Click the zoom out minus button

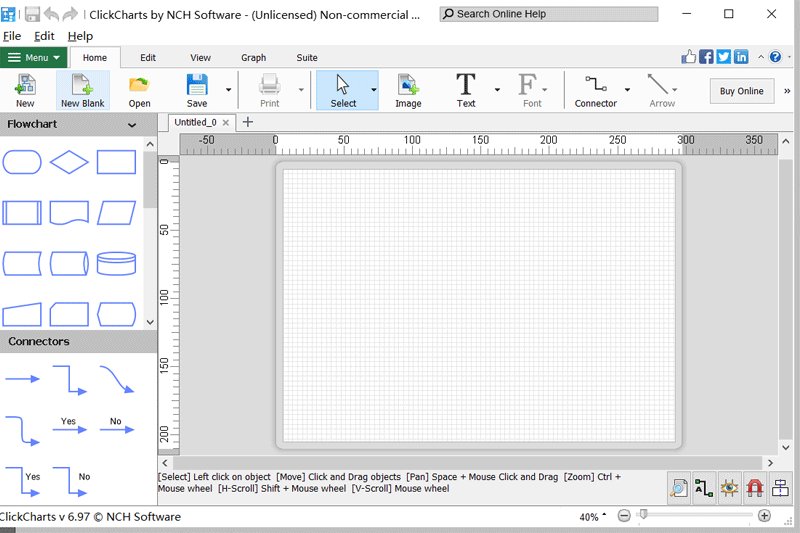tap(623, 516)
